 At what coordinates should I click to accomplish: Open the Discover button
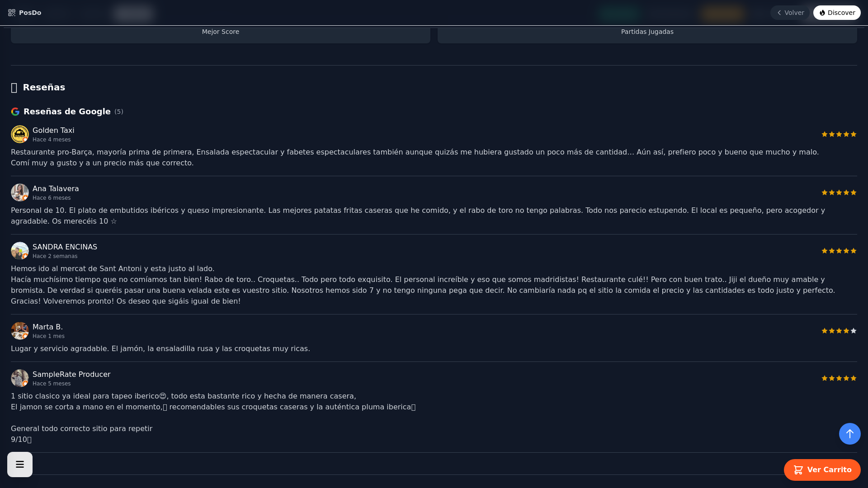point(837,13)
